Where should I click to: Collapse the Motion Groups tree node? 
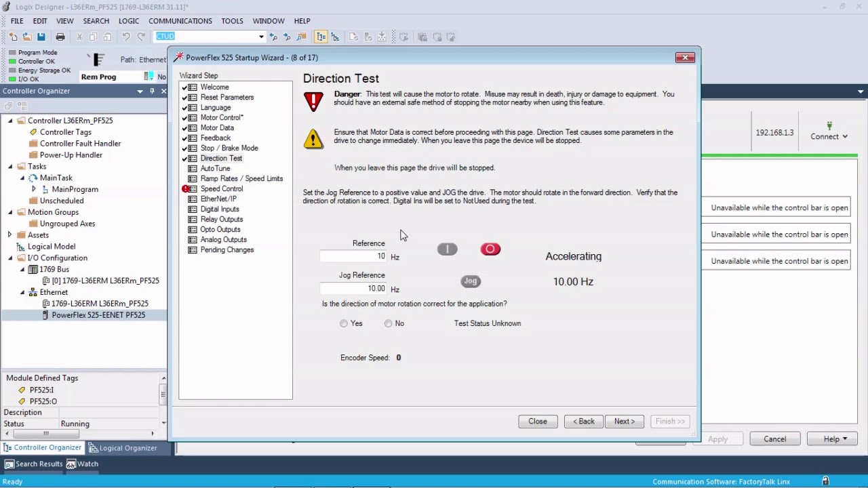click(x=10, y=212)
